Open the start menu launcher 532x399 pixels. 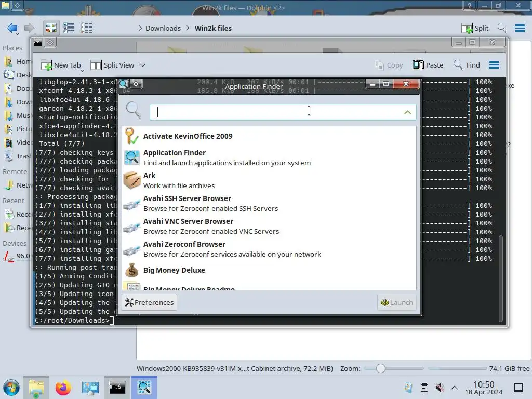click(x=11, y=388)
